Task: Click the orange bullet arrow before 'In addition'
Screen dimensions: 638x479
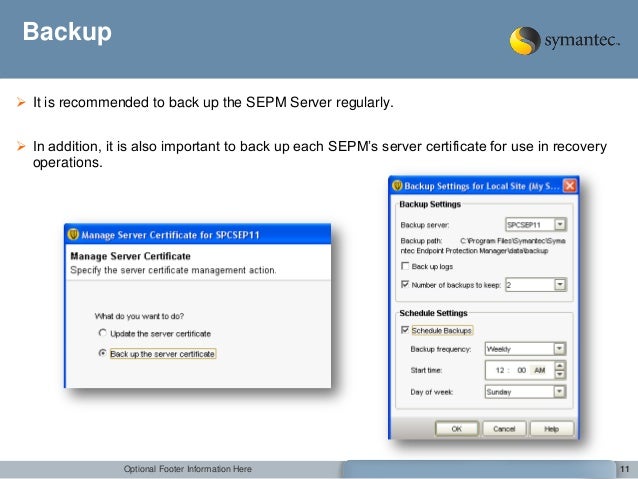Action: [21, 146]
